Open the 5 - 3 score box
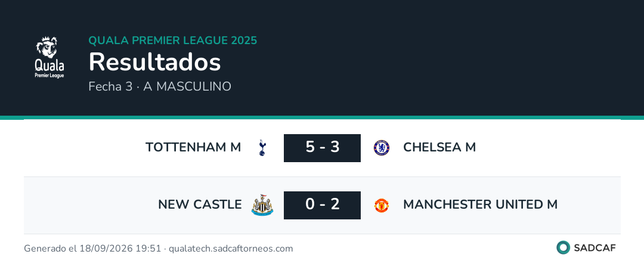This screenshot has height=279, width=644. 323,148
